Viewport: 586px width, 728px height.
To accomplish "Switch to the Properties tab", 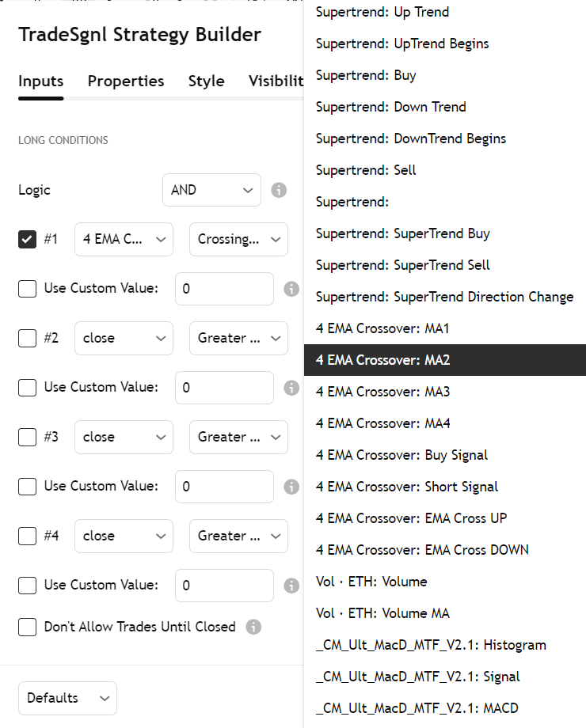I will click(126, 82).
